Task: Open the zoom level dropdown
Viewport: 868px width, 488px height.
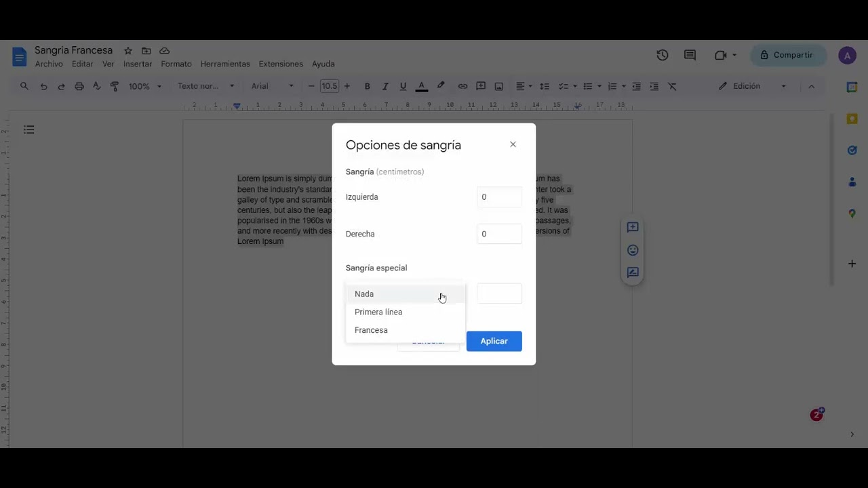Action: [144, 86]
